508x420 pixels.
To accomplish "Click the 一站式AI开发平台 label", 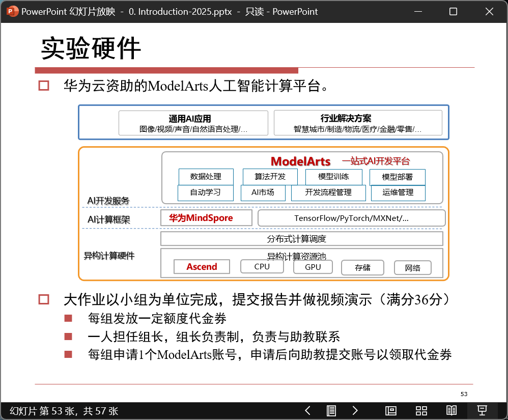I will [x=376, y=161].
